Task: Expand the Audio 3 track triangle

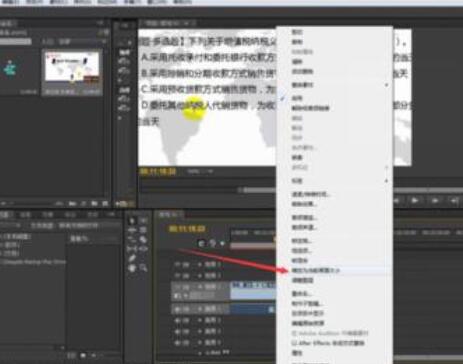Action: pyautogui.click(x=200, y=332)
